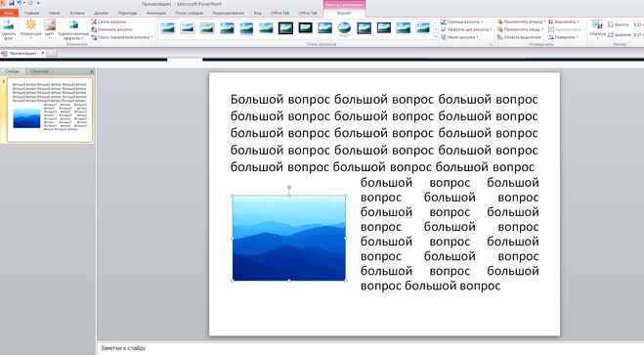This screenshot has width=644, height=355.
Task: Open the Цвет color dropdown
Action: [50, 29]
